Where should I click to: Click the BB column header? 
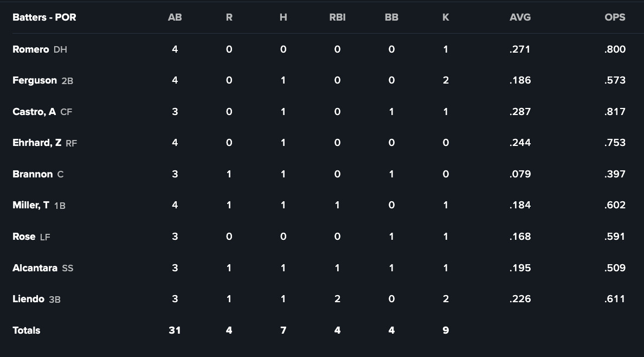click(391, 17)
